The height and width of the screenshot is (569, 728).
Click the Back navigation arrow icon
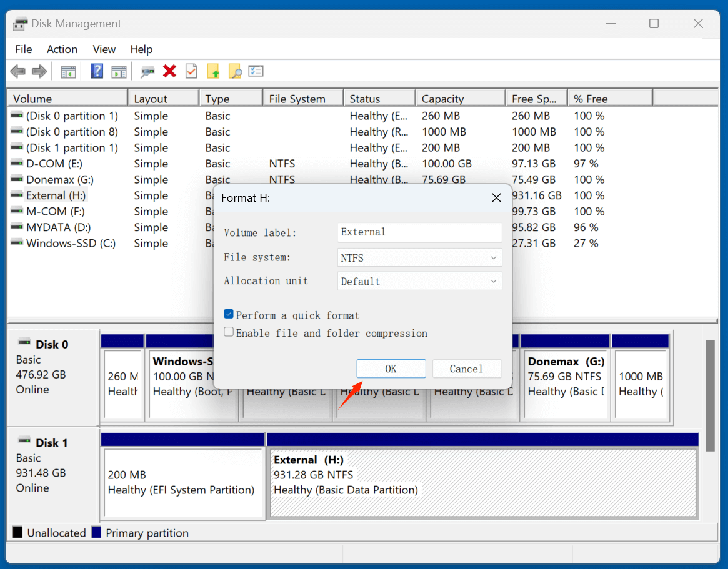pos(17,71)
